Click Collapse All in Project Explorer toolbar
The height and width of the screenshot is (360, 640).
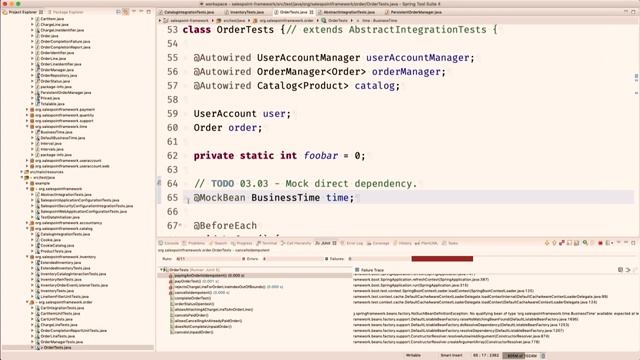tap(118, 12)
